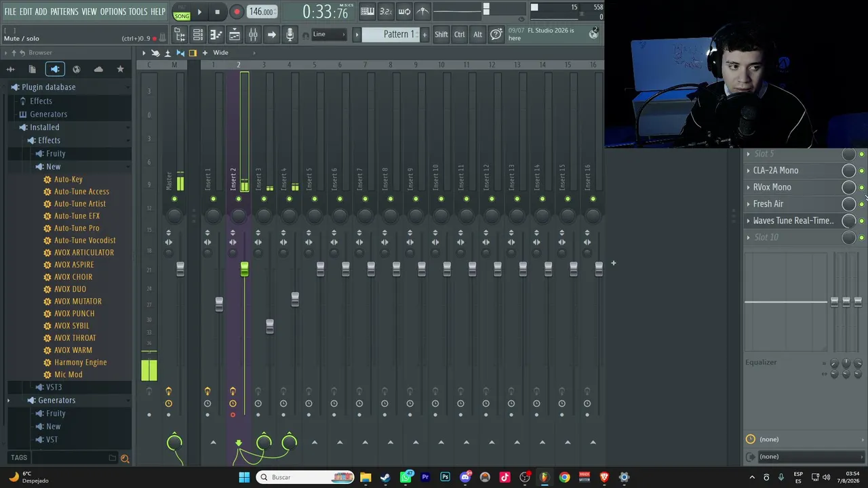Mute the Master track green LED
The width and height of the screenshot is (868, 488).
click(174, 199)
